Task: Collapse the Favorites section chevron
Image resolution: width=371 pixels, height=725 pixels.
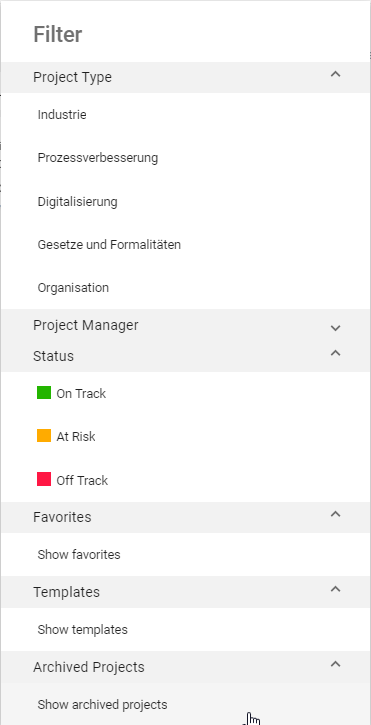Action: [335, 514]
